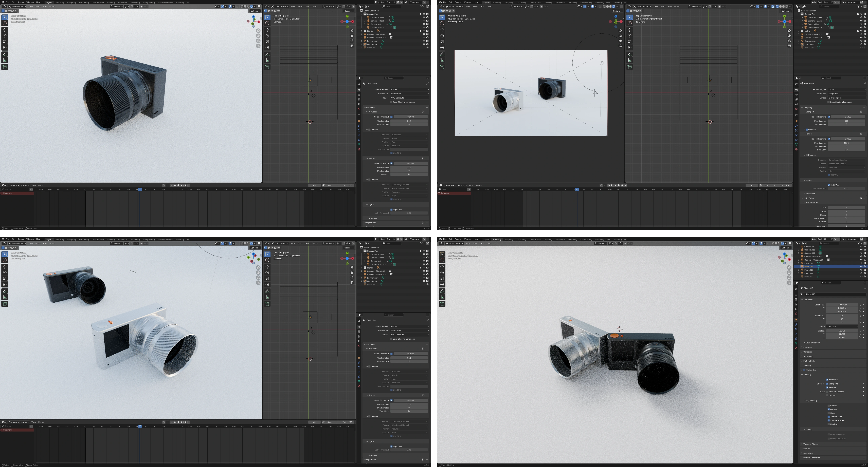Click Dual.001 scene new-copy icon
This screenshot has width=868, height=467.
[835, 239]
